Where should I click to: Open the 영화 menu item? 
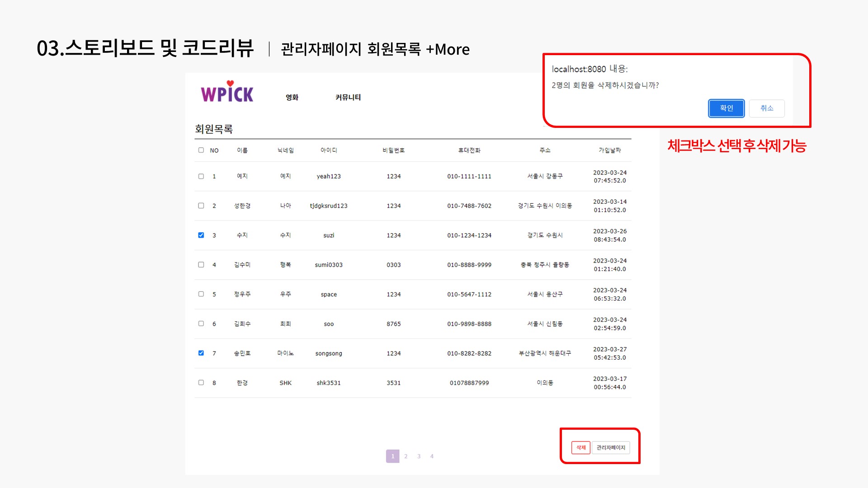292,97
